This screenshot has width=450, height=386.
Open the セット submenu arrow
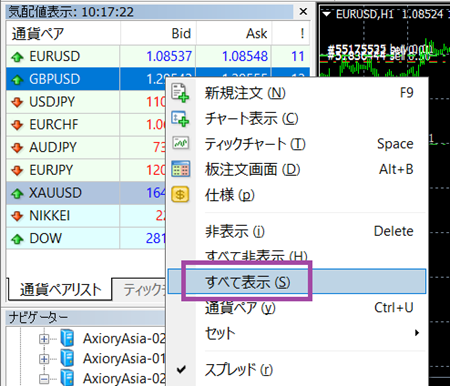pos(417,333)
